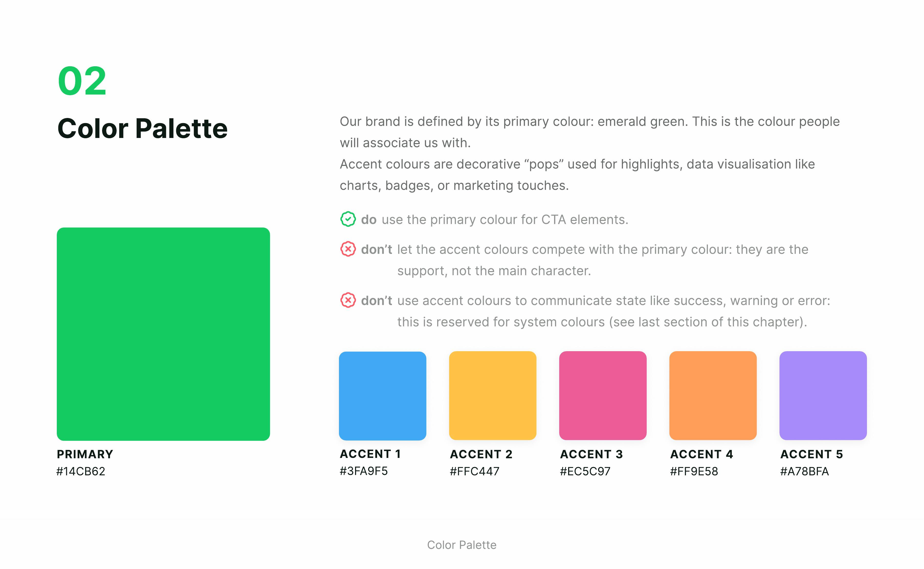Screen dimensions: 924x569
Task: Click the #14CB62 hex code text
Action: [x=81, y=471]
